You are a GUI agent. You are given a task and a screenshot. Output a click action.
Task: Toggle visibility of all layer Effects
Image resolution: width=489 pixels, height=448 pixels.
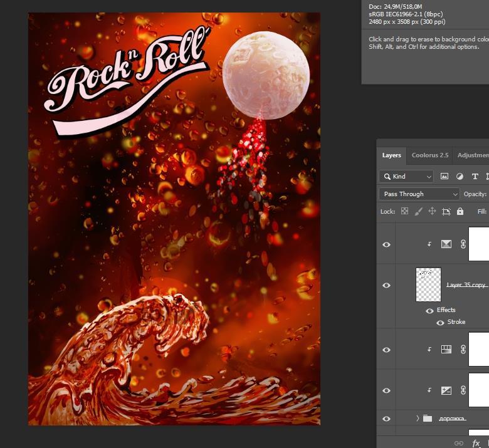pyautogui.click(x=429, y=310)
